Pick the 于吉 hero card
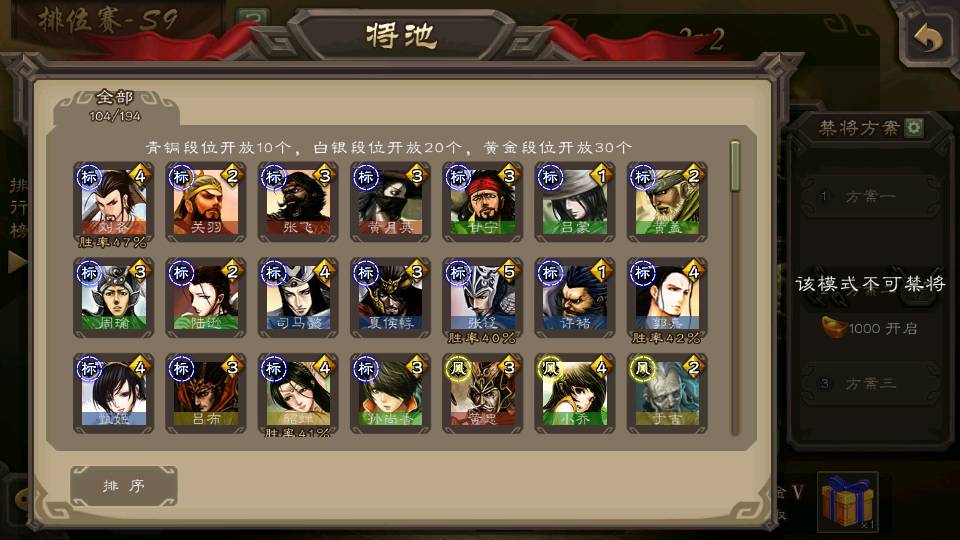960x540 pixels. click(667, 393)
